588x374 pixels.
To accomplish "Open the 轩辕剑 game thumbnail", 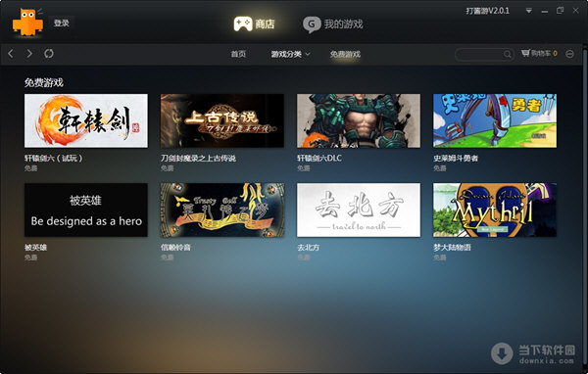I will pos(86,120).
